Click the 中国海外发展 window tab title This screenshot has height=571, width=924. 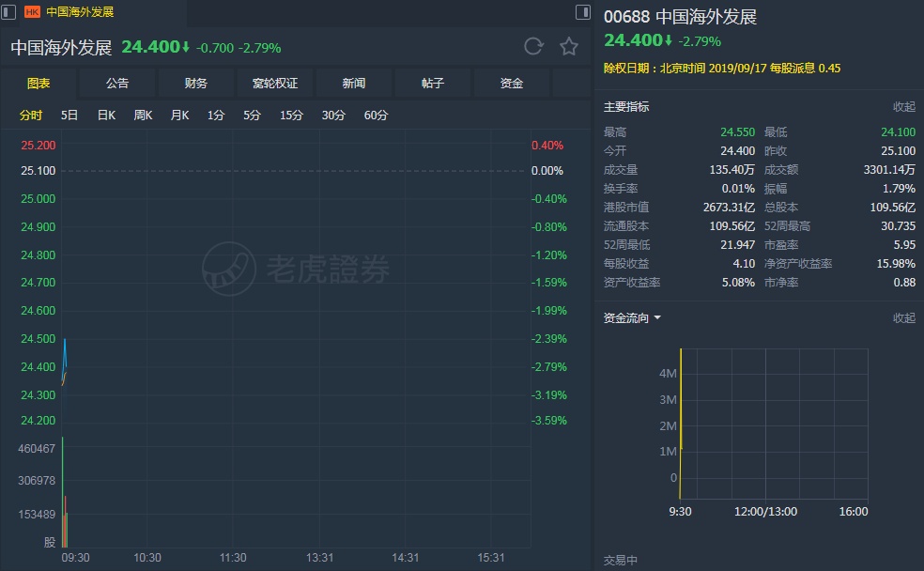point(80,12)
